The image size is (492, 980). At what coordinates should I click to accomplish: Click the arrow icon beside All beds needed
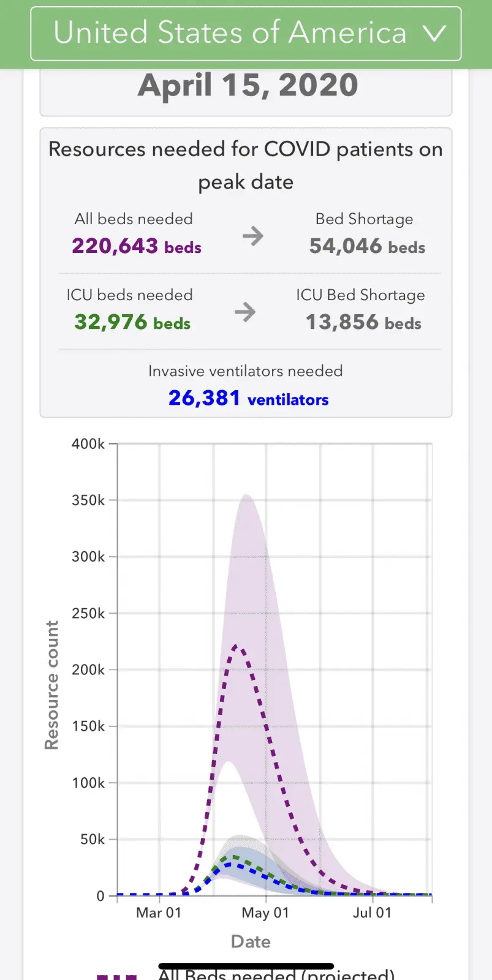tap(252, 236)
